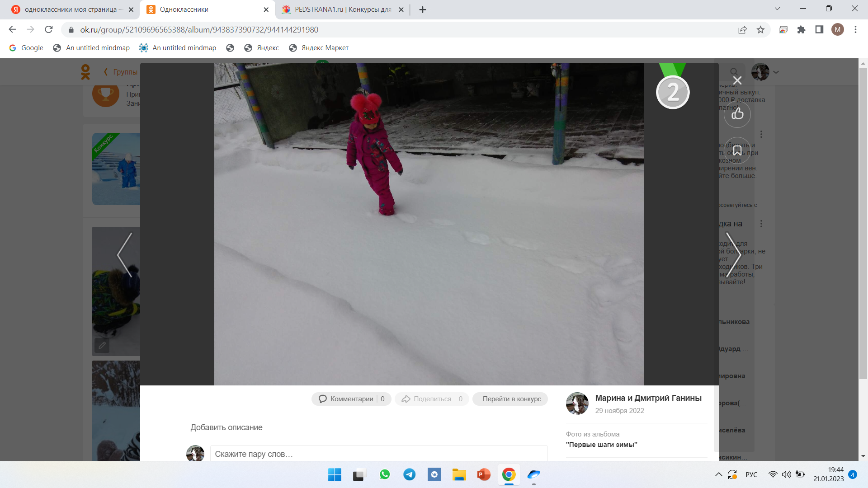
Task: Open File Explorer from taskbar
Action: point(459,475)
